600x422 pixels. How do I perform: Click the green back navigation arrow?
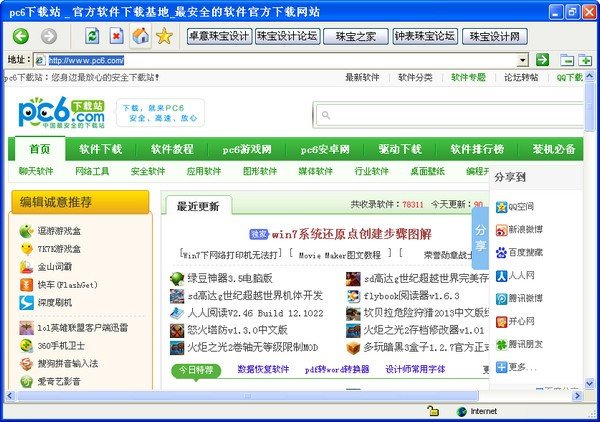[x=21, y=36]
